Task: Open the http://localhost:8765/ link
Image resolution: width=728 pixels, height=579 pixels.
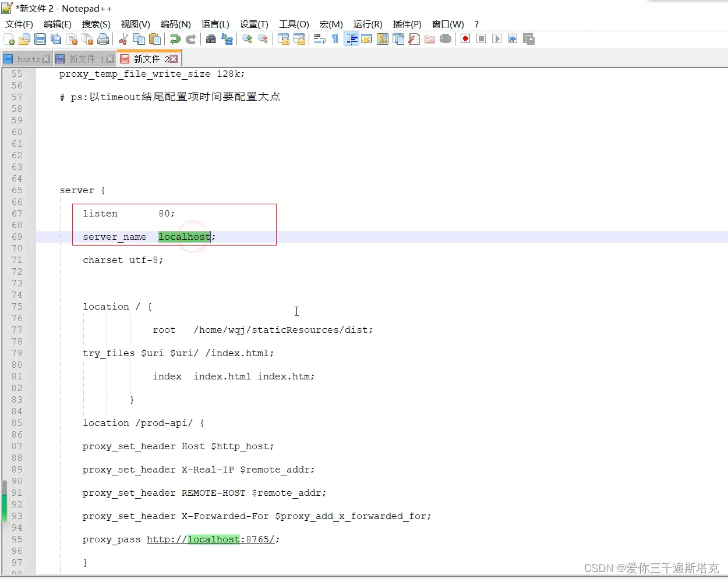Action: [x=210, y=539]
